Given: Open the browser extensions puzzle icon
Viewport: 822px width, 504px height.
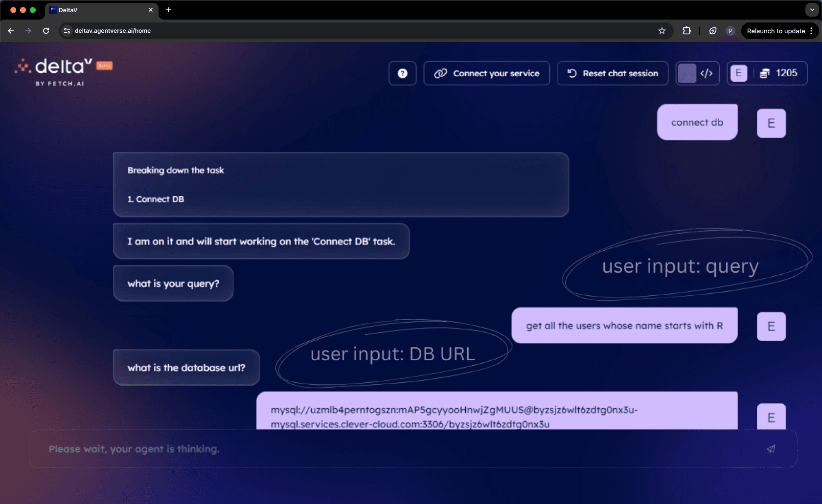Looking at the screenshot, I should (686, 31).
